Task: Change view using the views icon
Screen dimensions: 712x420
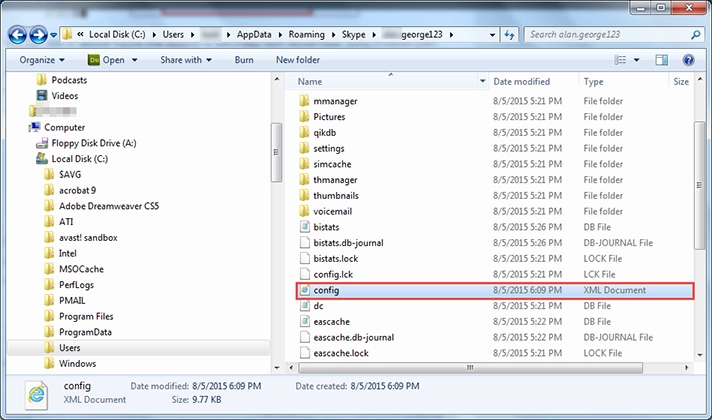Action: pos(620,60)
